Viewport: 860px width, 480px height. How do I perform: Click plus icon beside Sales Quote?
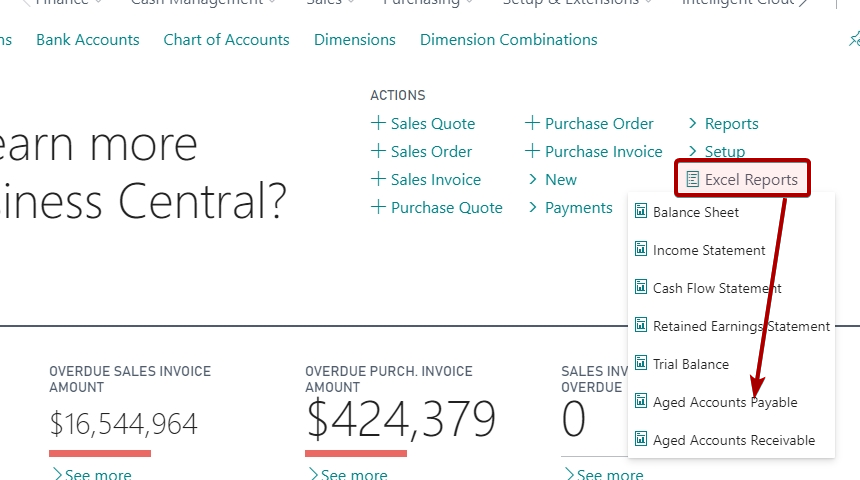coord(378,122)
